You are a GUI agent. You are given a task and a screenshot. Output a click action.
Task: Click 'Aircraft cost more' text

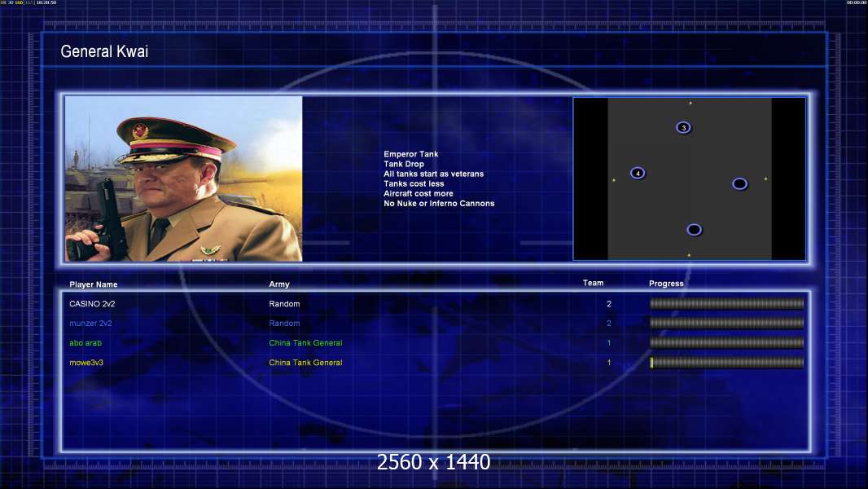point(419,194)
